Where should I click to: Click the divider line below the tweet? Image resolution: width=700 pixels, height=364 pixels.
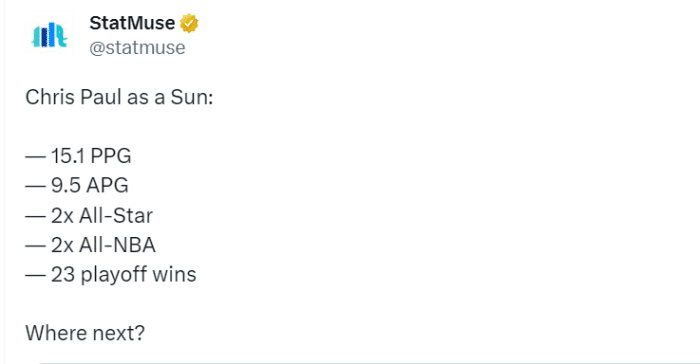click(370, 362)
